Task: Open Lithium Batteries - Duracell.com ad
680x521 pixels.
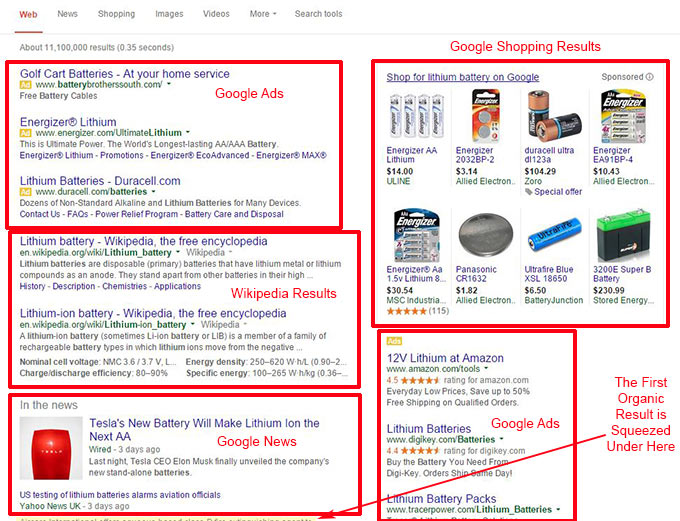Action: click(100, 181)
